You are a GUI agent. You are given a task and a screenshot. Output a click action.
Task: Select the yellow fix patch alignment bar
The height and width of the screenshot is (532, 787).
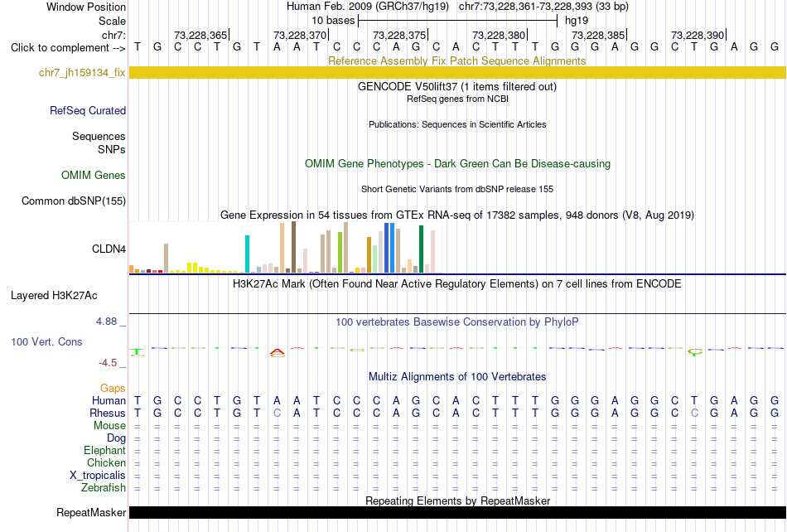tap(458, 73)
